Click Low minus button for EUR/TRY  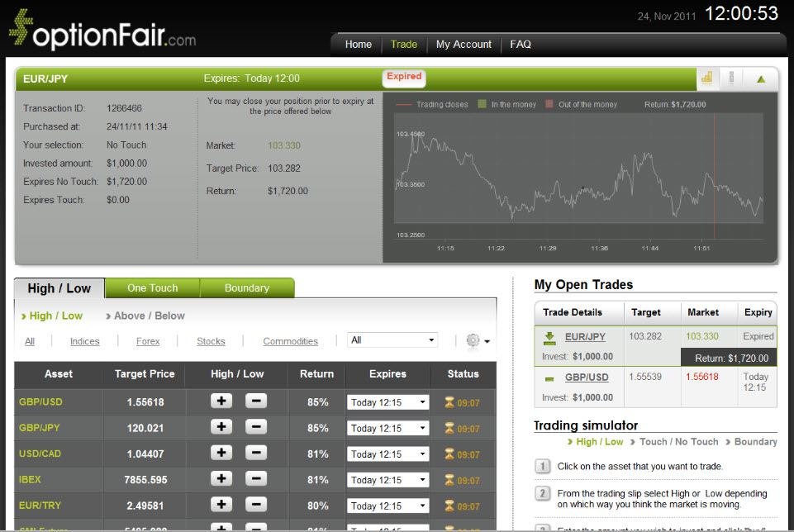click(x=256, y=504)
